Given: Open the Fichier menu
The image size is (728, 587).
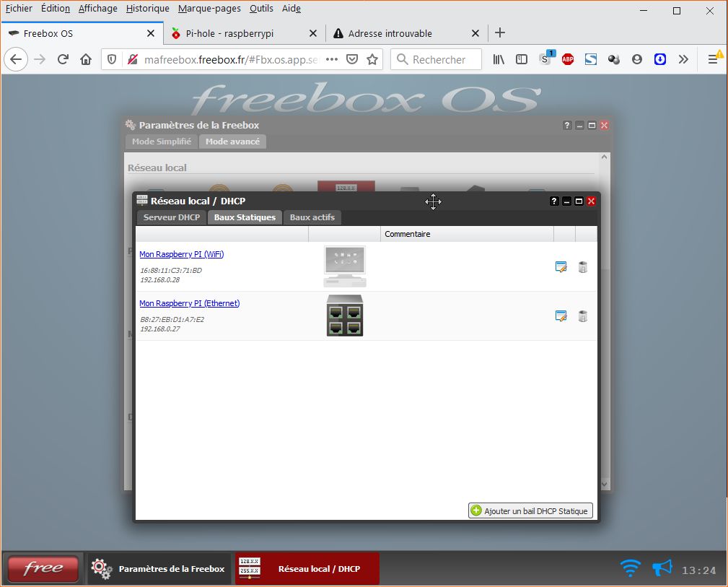Looking at the screenshot, I should click(19, 9).
